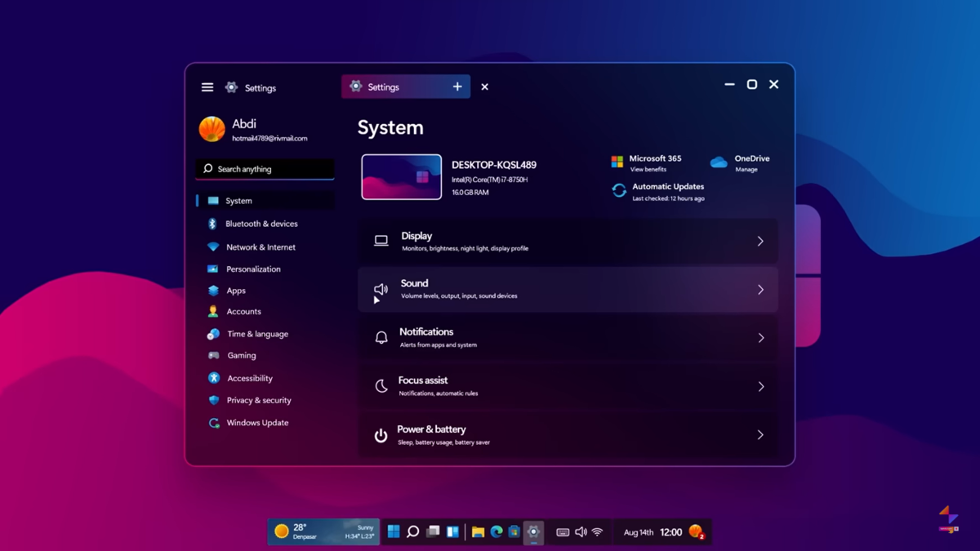Open taskbar Search
Viewport: 980px width, 551px height.
click(413, 532)
